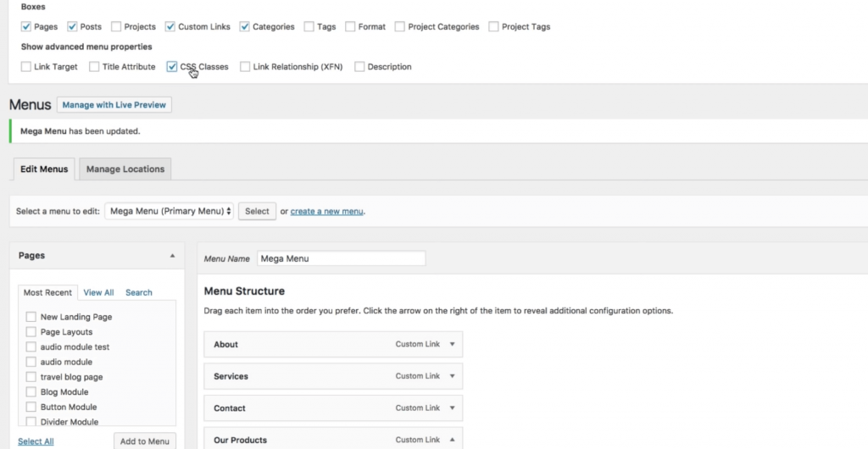Viewport: 868px width, 449px height.
Task: Tick the New Landing Page checkbox
Action: pos(31,317)
